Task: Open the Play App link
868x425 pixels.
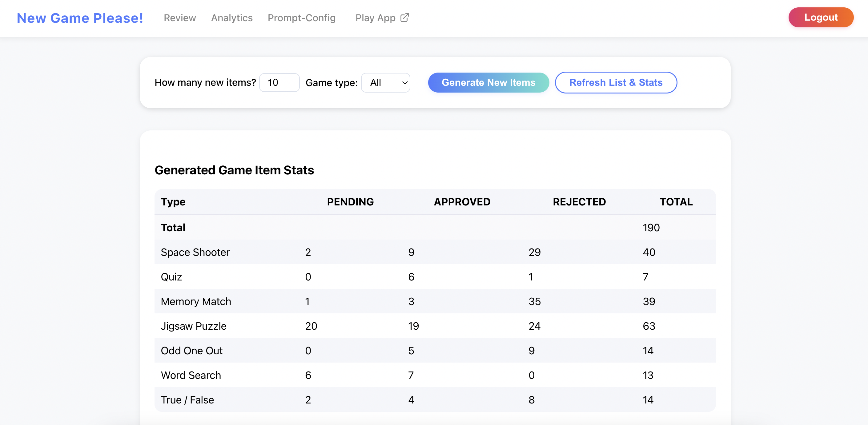Action: (376, 18)
